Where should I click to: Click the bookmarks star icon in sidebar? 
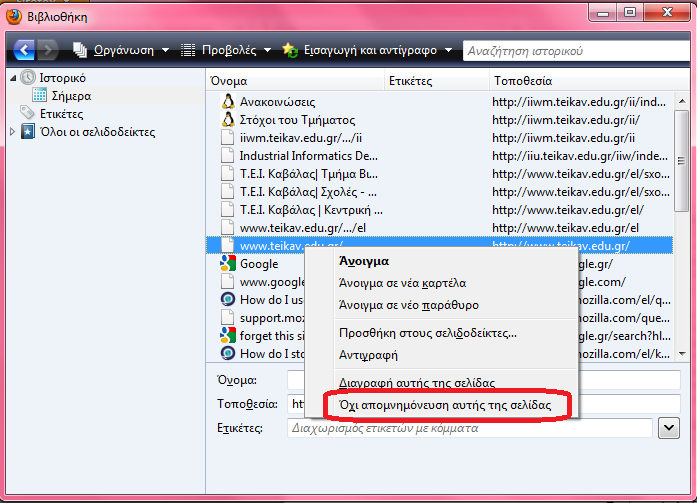(28, 132)
